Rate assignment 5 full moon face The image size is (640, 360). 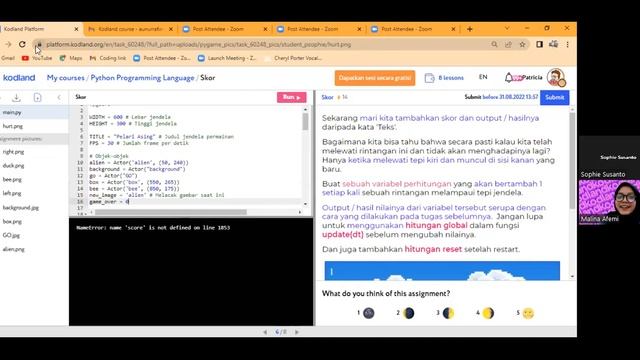528,313
